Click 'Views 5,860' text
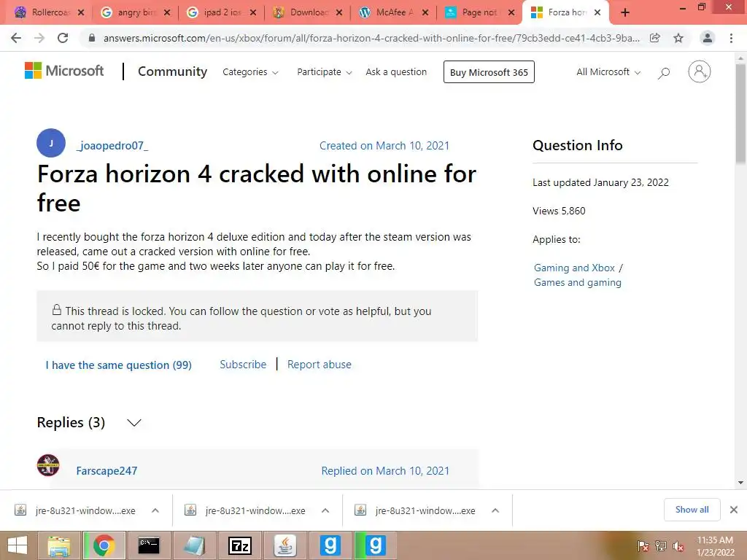The image size is (747, 560). point(559,211)
